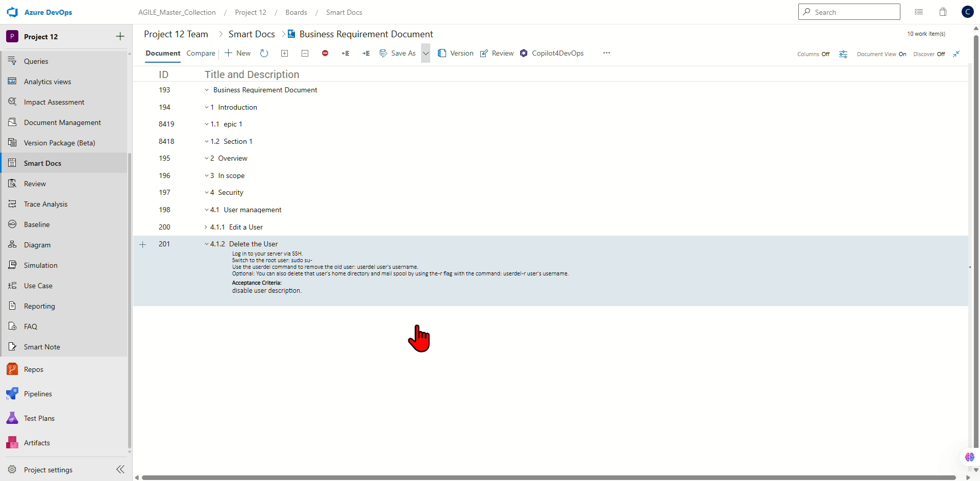This screenshot has height=481, width=980.
Task: Switch to the Compare tab
Action: [201, 53]
